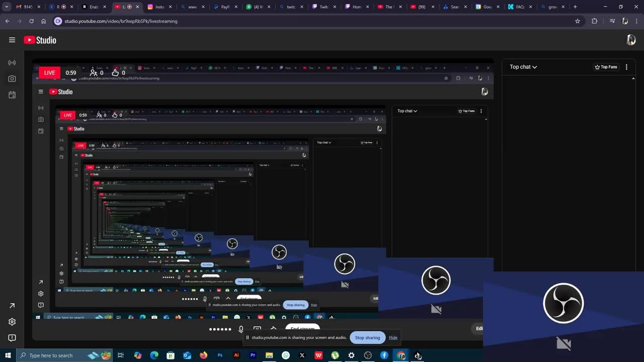Open File Explorer from the taskbar
This screenshot has width=644, height=362.
(269, 355)
